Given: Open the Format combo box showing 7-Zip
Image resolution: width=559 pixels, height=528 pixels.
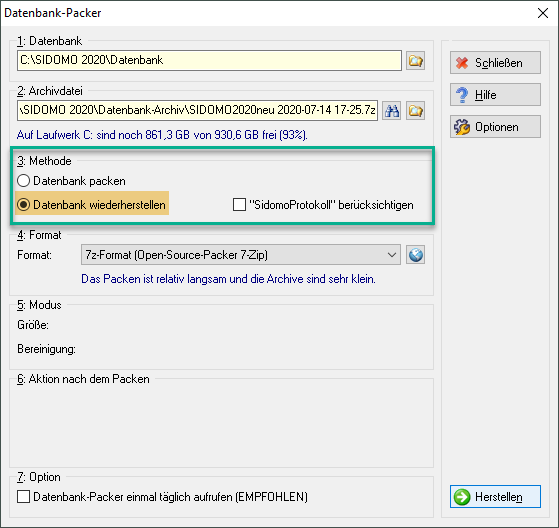Looking at the screenshot, I should (241, 255).
